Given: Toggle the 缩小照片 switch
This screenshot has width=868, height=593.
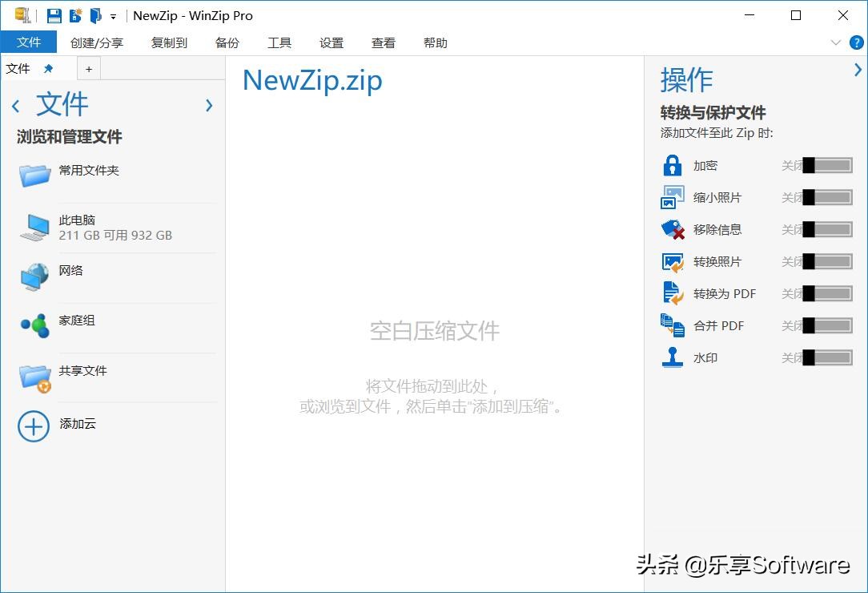Looking at the screenshot, I should 827,197.
